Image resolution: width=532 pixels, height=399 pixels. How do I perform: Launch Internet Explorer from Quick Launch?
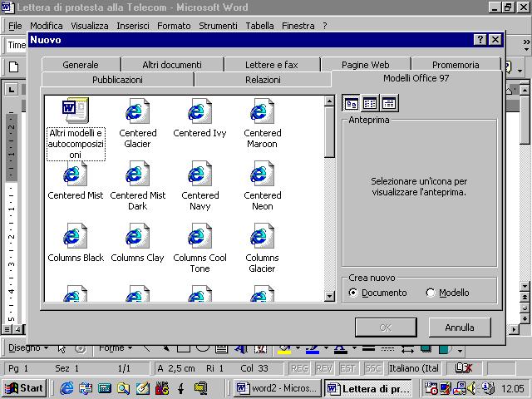coord(66,388)
